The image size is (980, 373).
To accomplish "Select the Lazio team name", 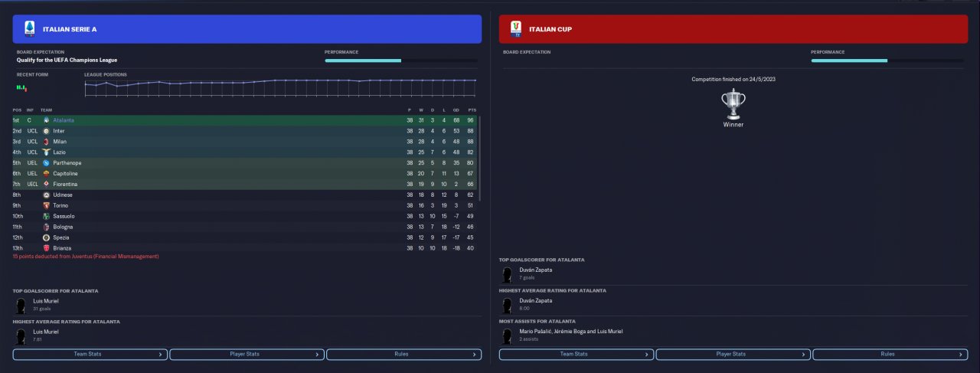I will pyautogui.click(x=60, y=152).
